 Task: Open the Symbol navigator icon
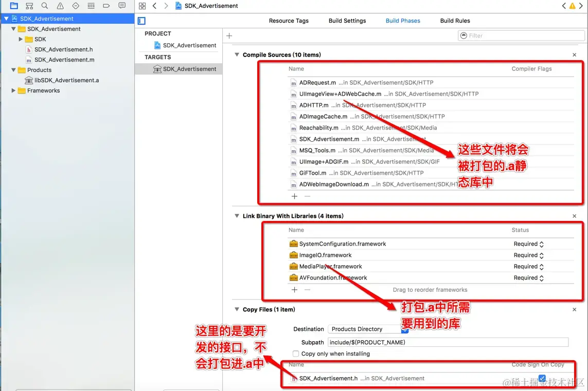coord(29,6)
